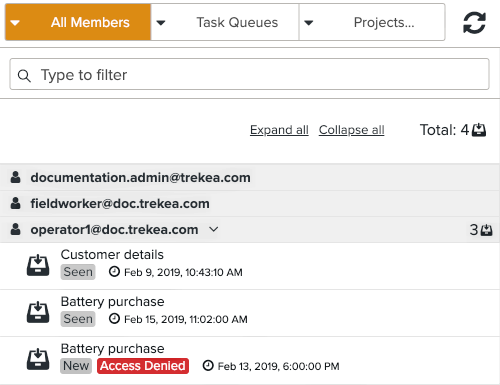Screen dimensions: 500x385
Task: Click the Type to filter search field
Action: pos(249,74)
